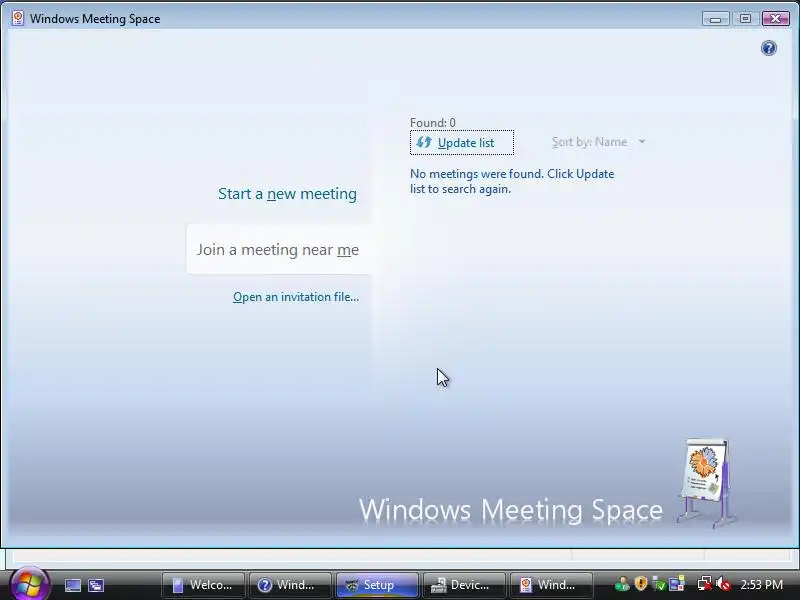This screenshot has height=600, width=800.
Task: Click Switch between windows quick launch icon
Action: (96, 585)
